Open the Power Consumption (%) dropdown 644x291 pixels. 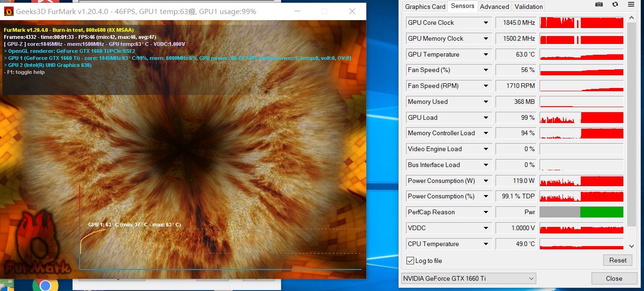(x=486, y=196)
